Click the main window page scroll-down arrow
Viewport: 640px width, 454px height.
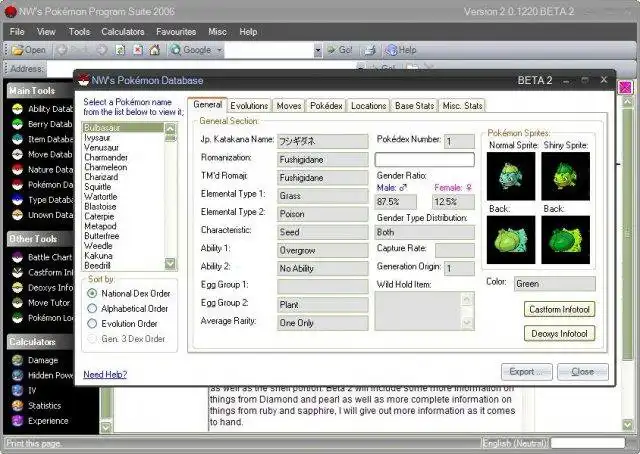627,425
